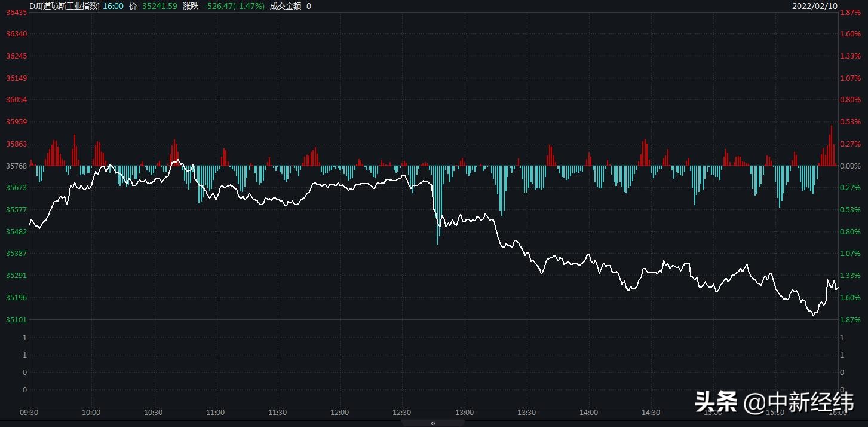Viewport: 868px width, 427px height.
Task: Click the 成交金额 label
Action: pos(285,6)
